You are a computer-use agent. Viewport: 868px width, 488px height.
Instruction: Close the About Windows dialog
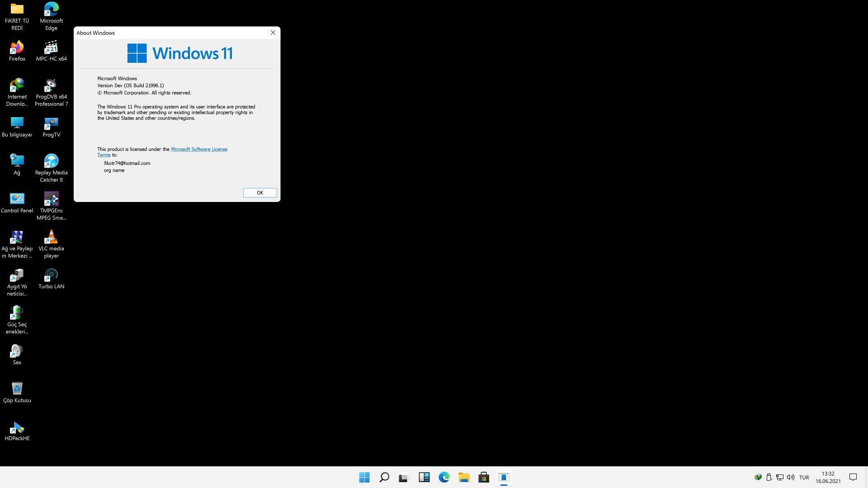pyautogui.click(x=273, y=33)
